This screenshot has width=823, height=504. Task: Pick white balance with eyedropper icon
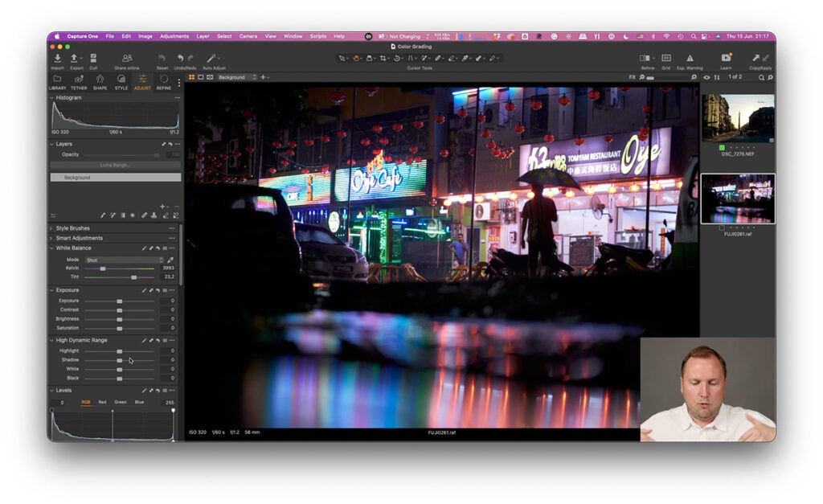pos(170,260)
